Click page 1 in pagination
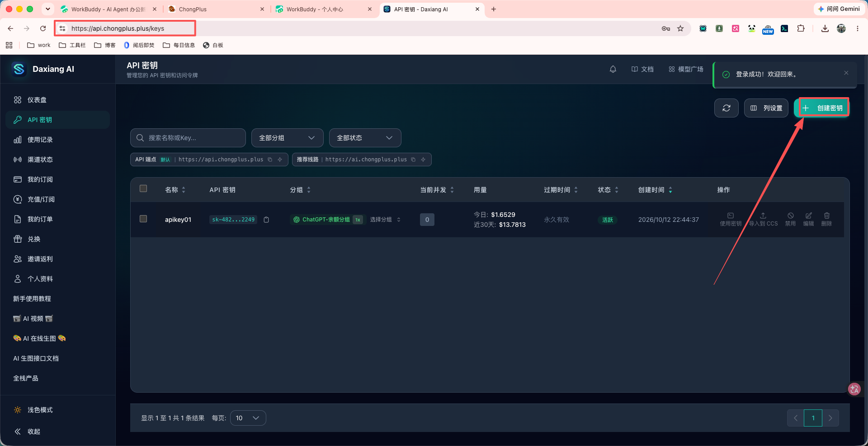 [813, 418]
